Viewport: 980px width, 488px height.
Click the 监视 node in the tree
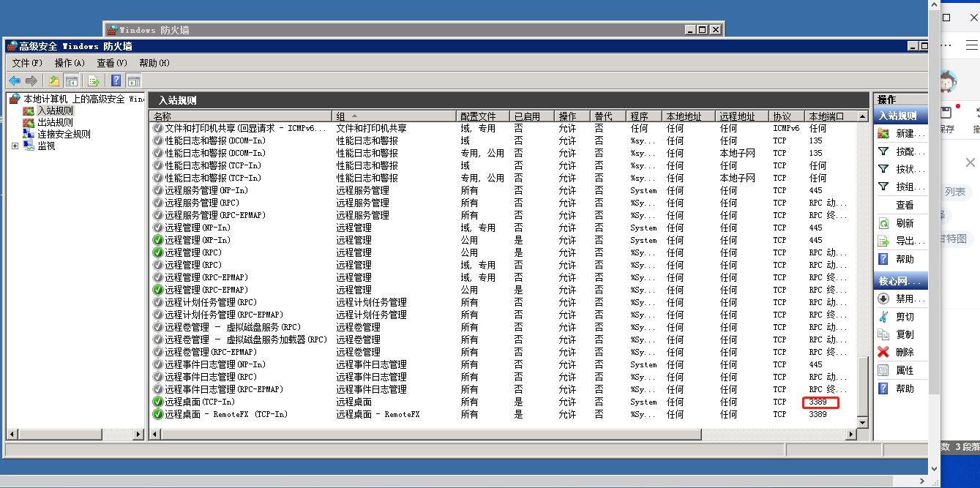[46, 146]
